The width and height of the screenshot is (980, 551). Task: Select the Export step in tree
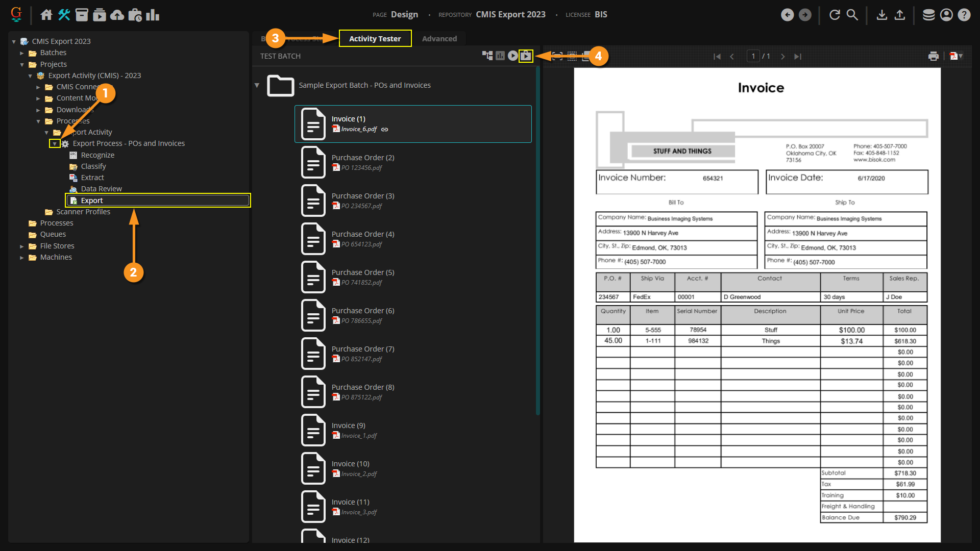tap(92, 201)
